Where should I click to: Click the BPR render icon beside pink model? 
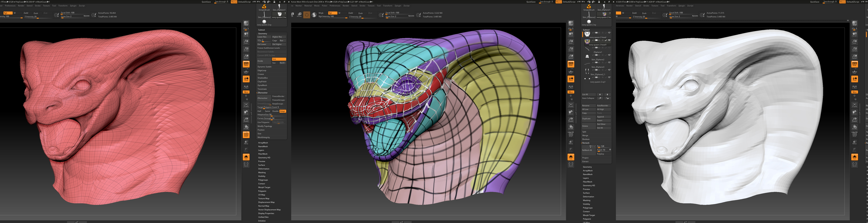click(x=246, y=23)
